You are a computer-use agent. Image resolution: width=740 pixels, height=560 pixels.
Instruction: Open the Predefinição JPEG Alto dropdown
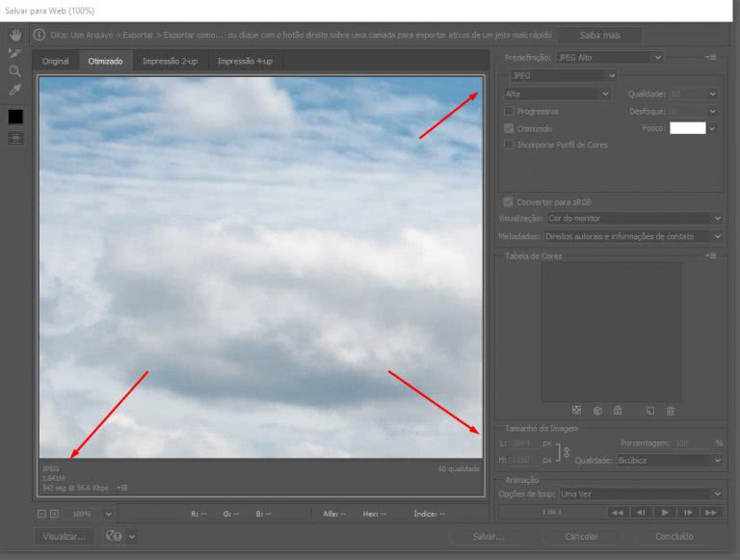tap(610, 58)
